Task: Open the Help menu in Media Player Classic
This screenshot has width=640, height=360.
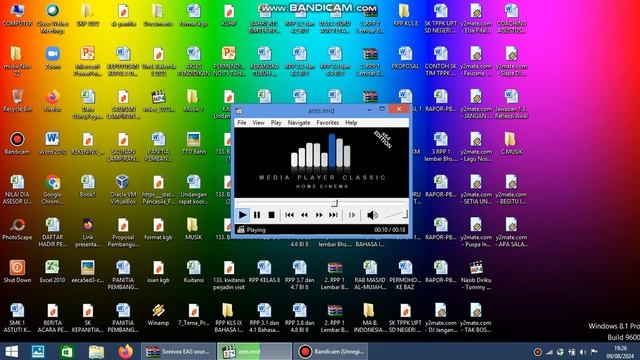Action: tap(351, 122)
